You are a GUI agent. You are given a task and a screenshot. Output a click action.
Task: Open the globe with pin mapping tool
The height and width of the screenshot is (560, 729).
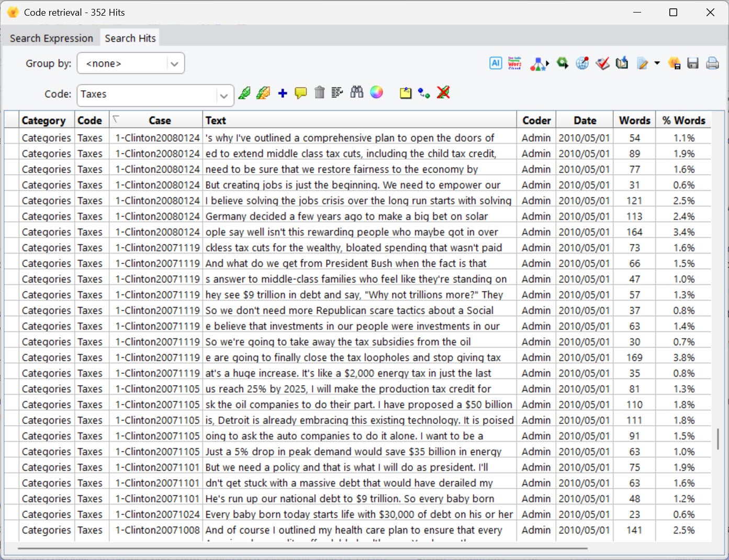click(582, 63)
